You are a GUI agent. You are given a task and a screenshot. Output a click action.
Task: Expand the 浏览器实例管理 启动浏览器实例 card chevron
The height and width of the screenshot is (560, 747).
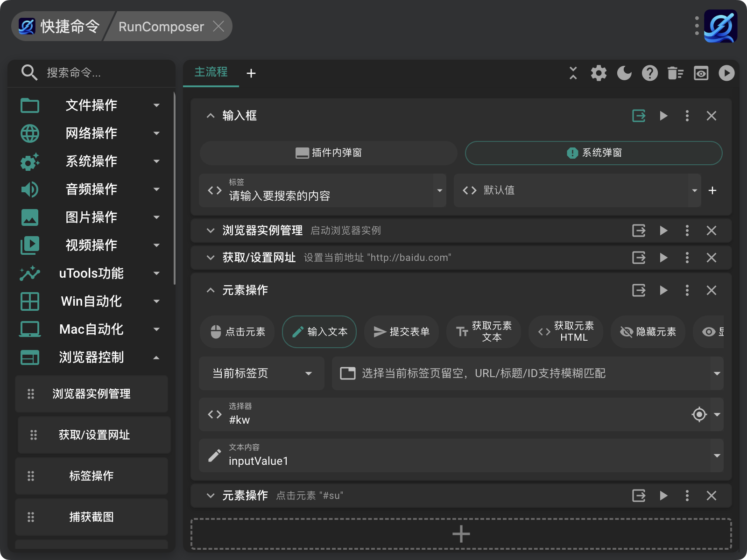211,231
